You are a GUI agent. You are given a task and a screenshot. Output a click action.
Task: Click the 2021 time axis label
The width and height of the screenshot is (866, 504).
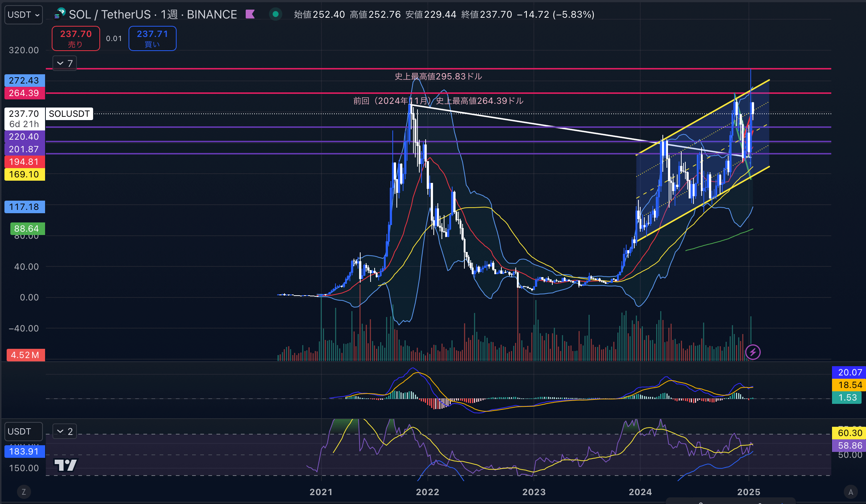point(321,492)
